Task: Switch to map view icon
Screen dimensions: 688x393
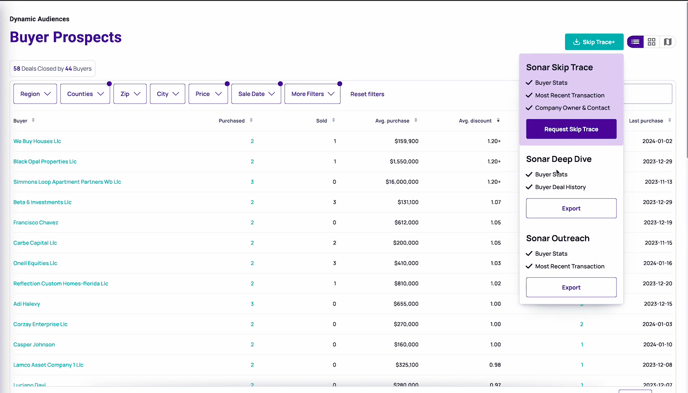Action: point(667,42)
